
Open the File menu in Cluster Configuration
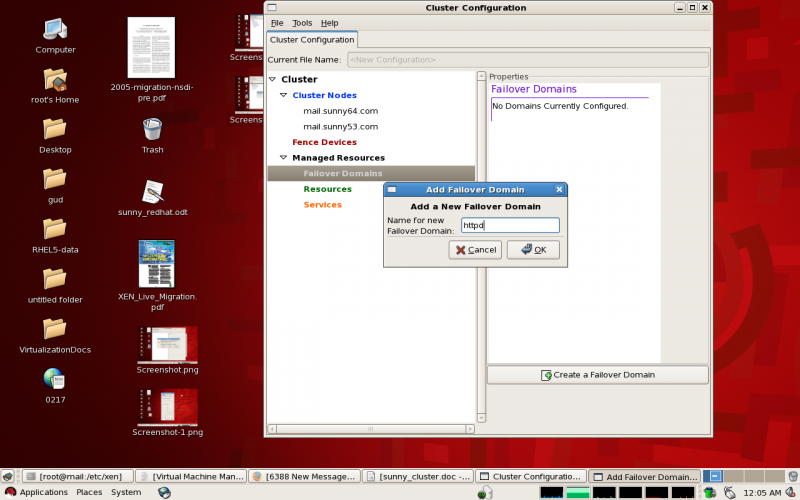pos(277,23)
